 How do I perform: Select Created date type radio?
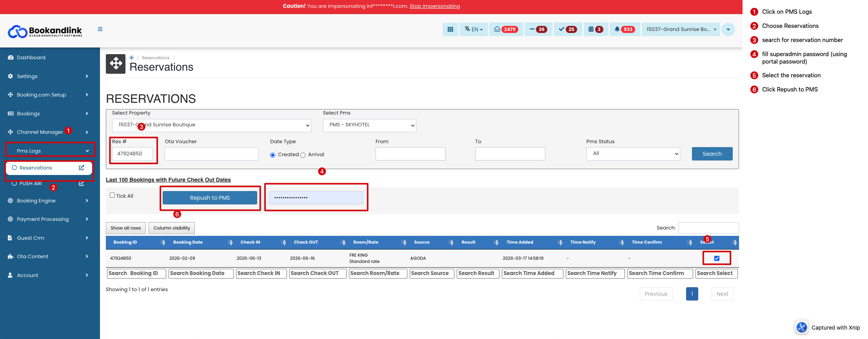pos(273,155)
